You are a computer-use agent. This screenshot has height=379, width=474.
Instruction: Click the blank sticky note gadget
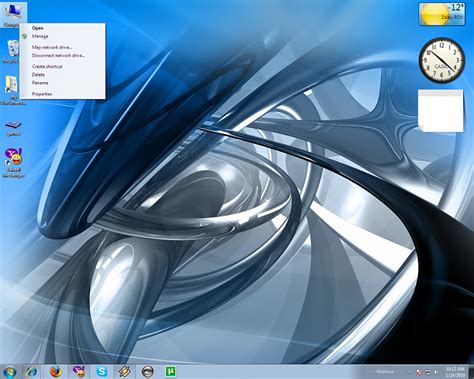441,111
